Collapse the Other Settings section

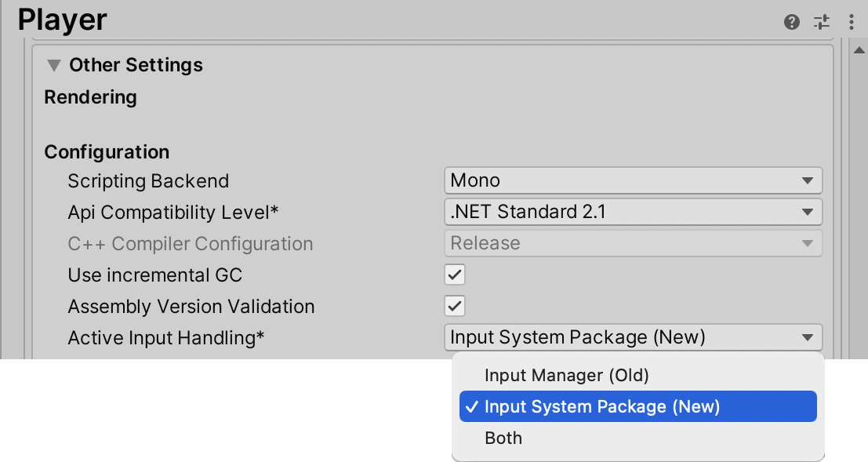click(54, 65)
